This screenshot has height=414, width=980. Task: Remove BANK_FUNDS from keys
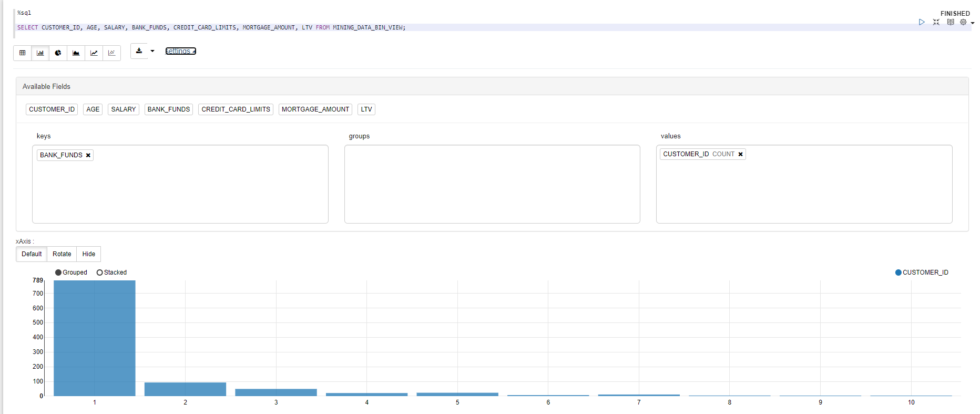(x=88, y=155)
